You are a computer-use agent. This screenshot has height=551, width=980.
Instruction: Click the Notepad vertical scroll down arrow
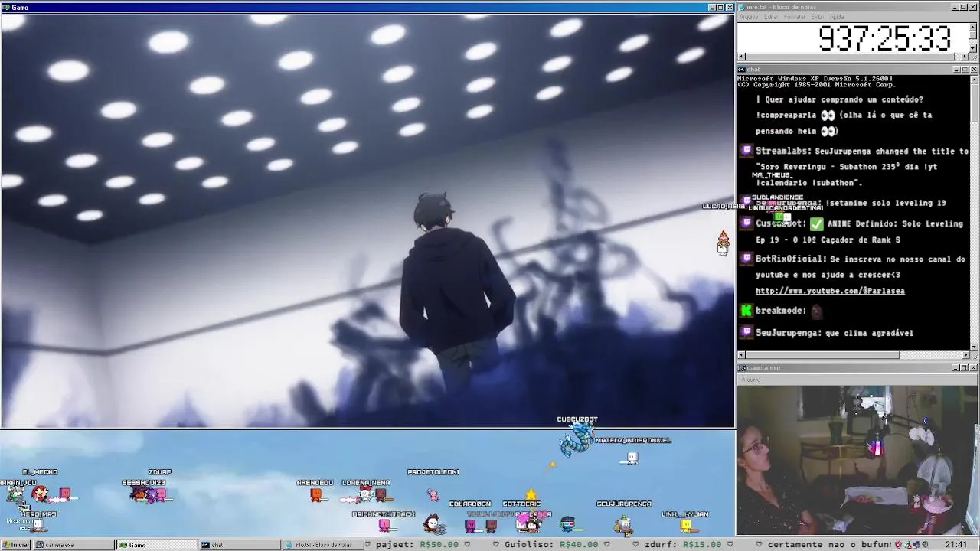(x=973, y=49)
